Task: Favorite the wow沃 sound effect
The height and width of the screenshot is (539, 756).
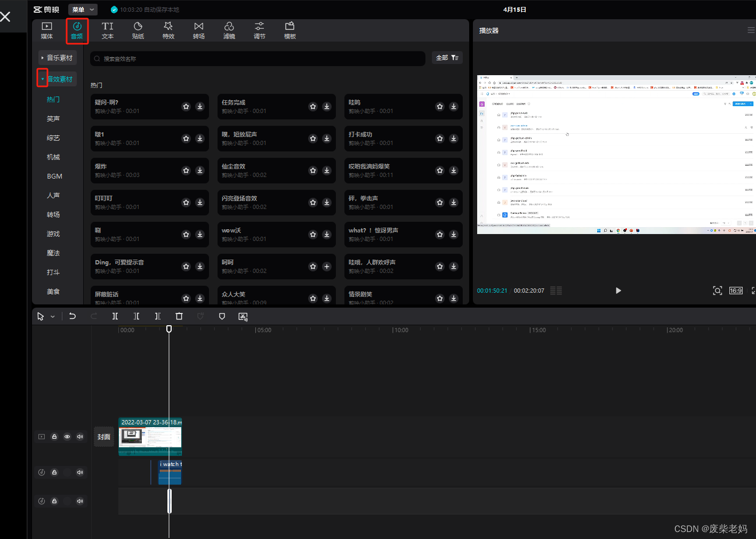Action: click(313, 235)
